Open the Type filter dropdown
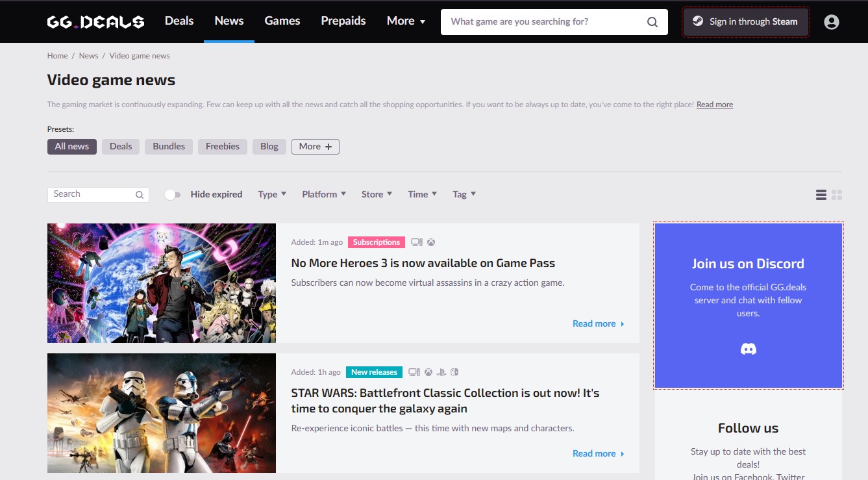The height and width of the screenshot is (480, 868). (272, 194)
